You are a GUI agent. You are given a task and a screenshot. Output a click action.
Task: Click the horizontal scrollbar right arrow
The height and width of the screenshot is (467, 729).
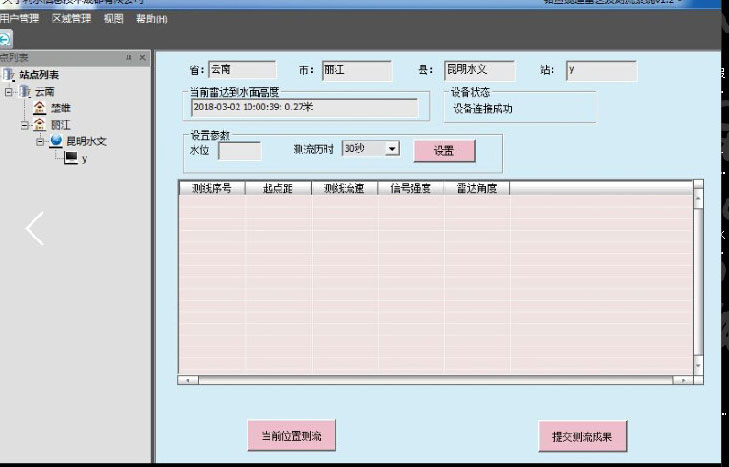point(683,380)
